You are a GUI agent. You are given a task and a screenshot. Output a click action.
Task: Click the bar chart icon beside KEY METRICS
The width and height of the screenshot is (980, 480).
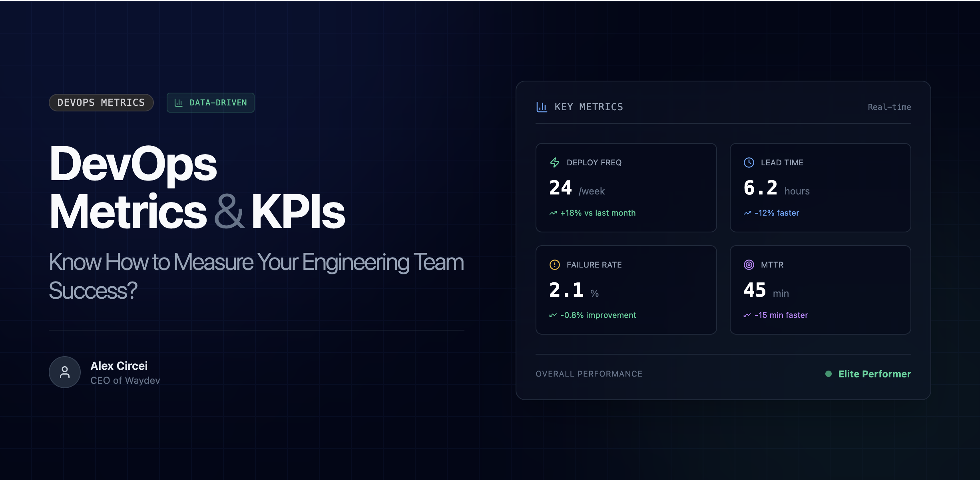tap(542, 107)
